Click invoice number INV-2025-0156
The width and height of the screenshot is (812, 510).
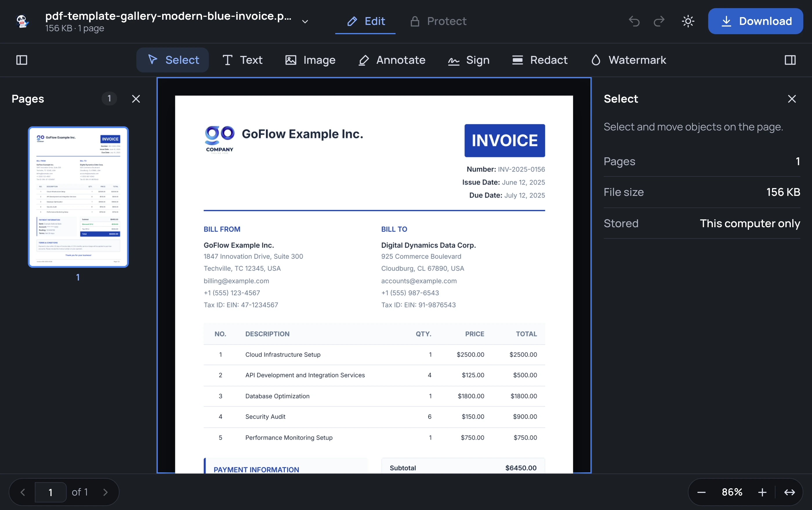pos(521,169)
